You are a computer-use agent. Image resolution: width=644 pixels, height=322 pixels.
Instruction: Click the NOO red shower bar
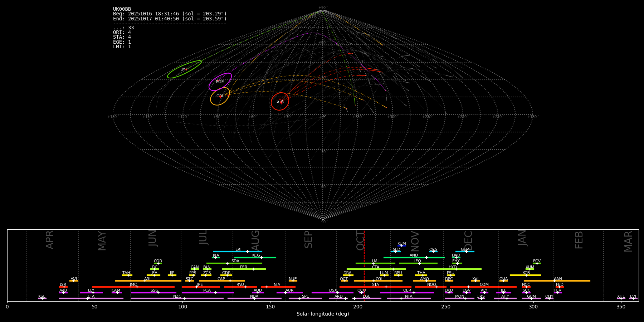431,287
